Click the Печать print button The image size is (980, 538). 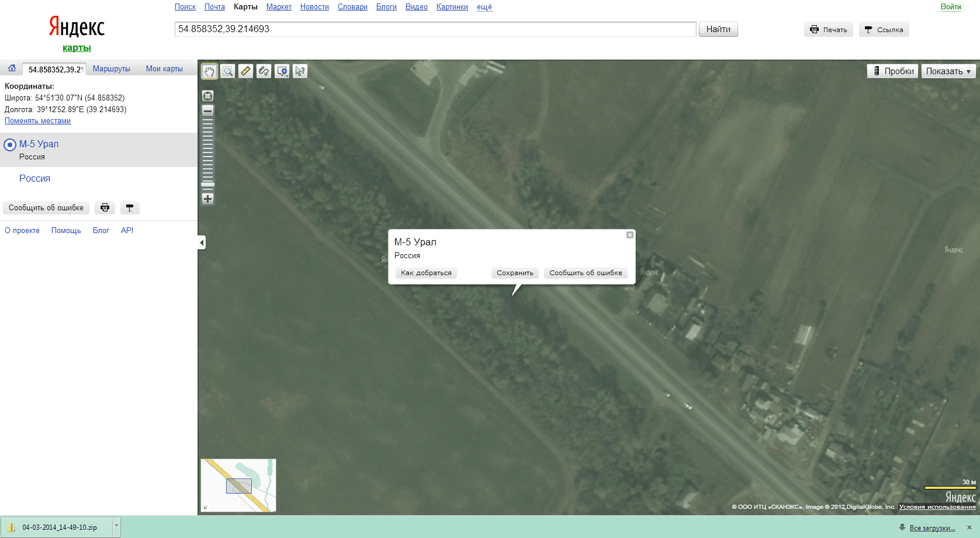pos(829,30)
